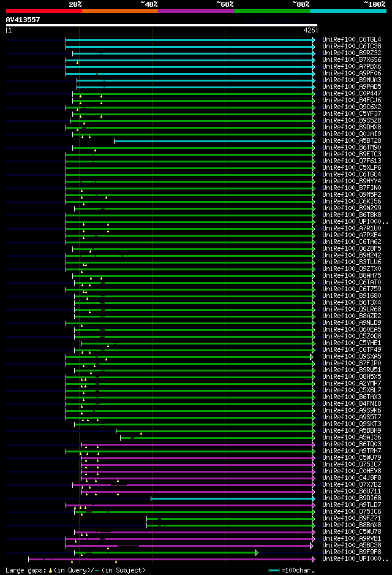Viewport: 392px width, 575px height.
Task: Select hit UniRef100_B9MUA3
Action: (x=352, y=80)
